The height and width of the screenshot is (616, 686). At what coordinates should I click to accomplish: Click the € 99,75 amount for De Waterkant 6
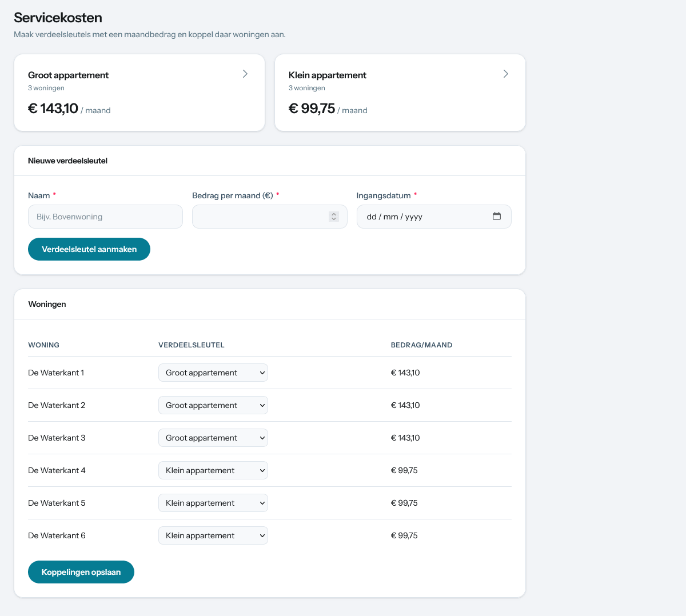(x=404, y=535)
